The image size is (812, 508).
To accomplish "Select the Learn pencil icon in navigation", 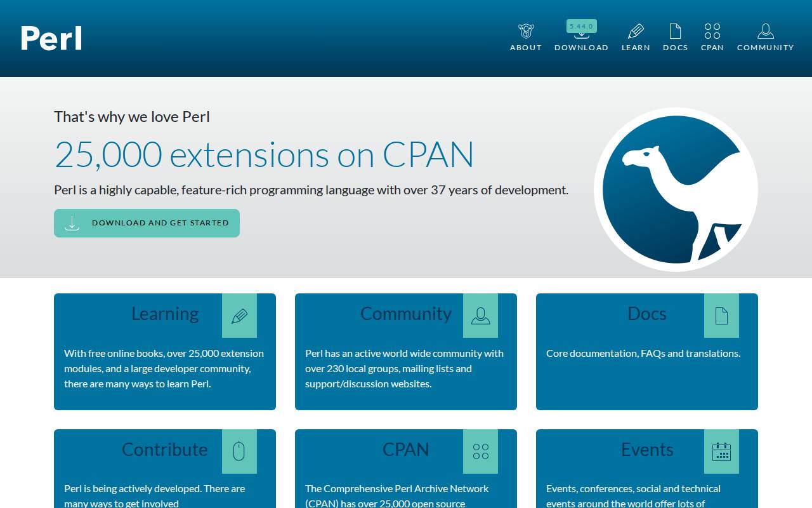I will click(636, 31).
